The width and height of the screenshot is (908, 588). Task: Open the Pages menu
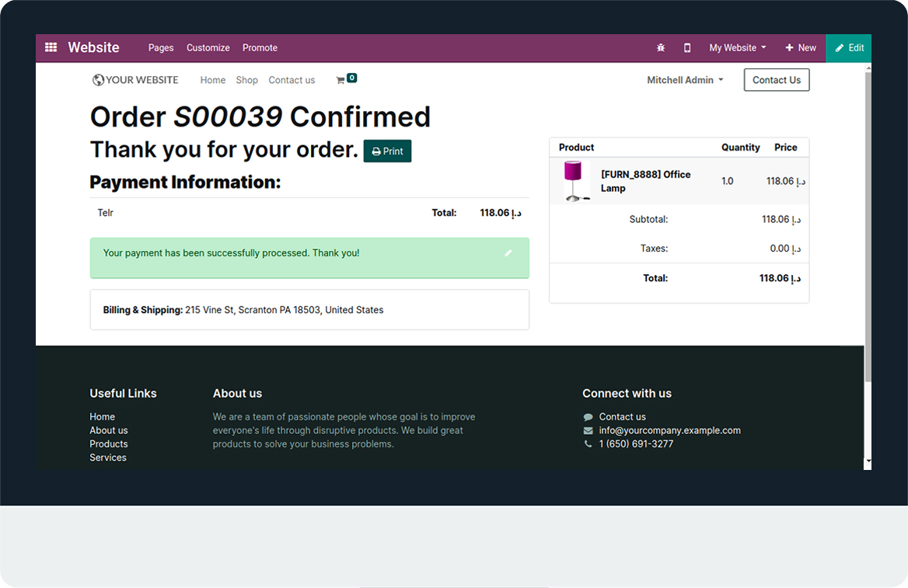coord(160,47)
